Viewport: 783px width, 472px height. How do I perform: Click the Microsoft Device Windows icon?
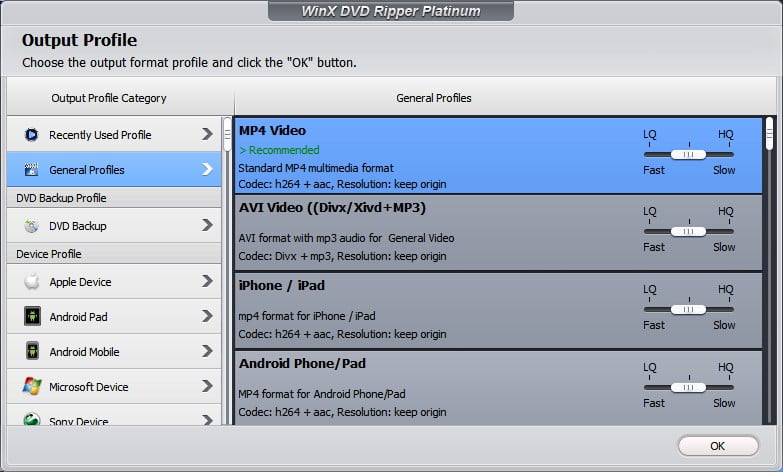coord(31,387)
